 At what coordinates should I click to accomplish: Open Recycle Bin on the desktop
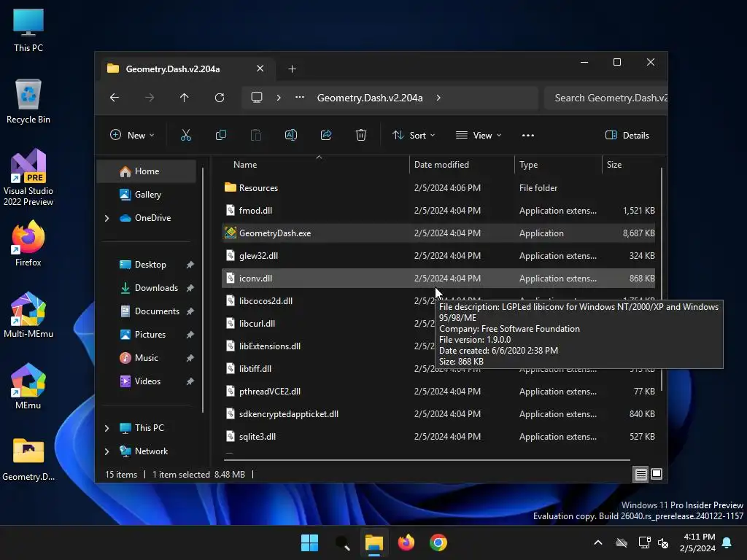click(x=28, y=101)
